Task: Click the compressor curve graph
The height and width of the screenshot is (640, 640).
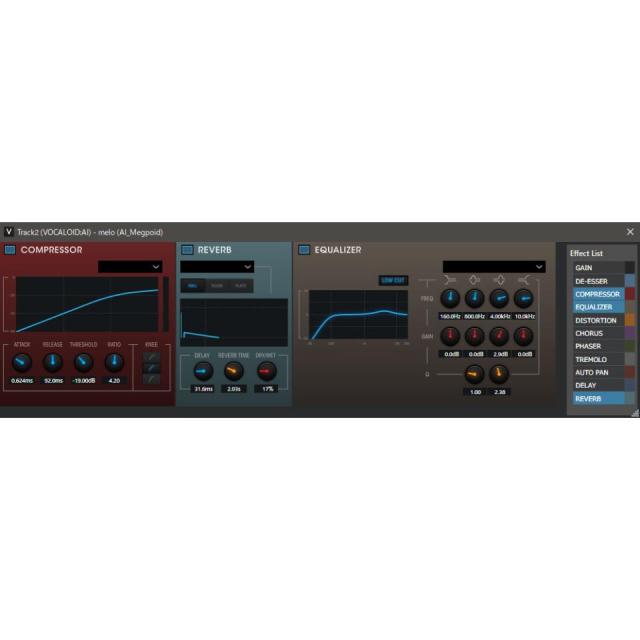Action: pos(87,304)
